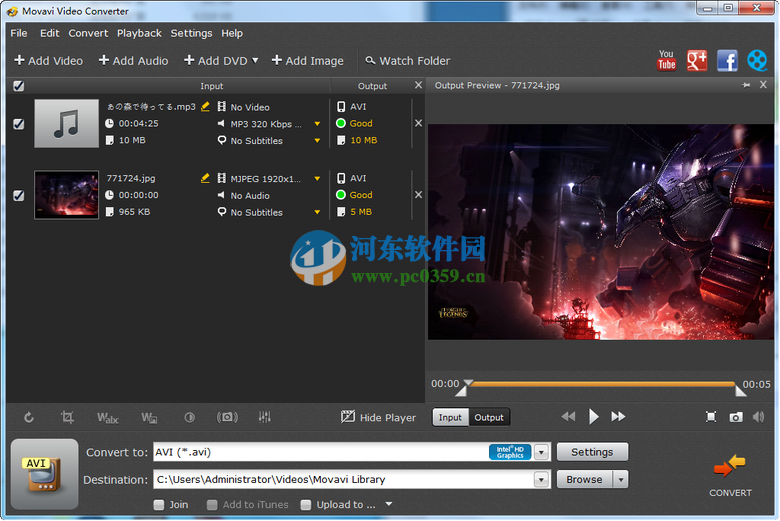
Task: Switch preview to Output mode
Action: tap(488, 417)
